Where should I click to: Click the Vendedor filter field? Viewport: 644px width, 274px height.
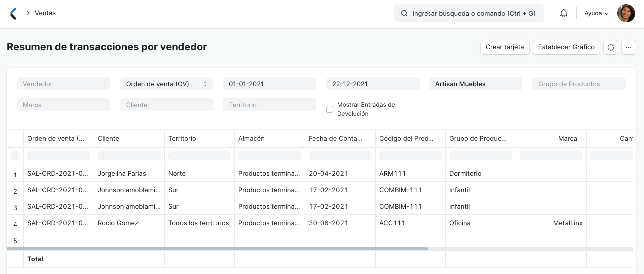63,84
